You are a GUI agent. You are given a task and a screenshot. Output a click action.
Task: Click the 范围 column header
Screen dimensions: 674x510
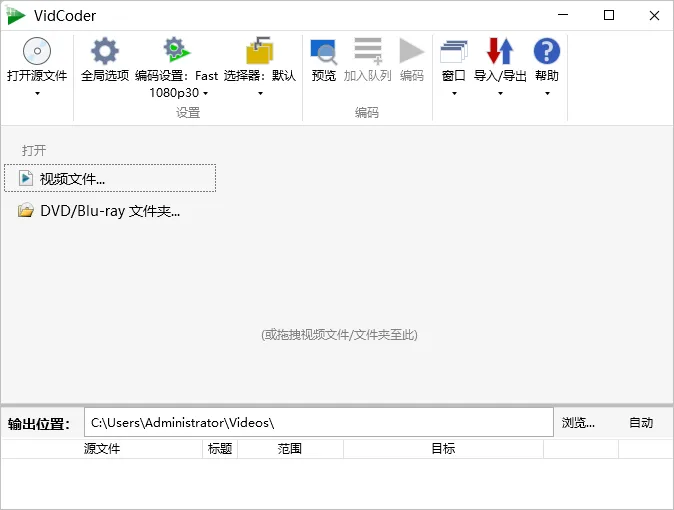pyautogui.click(x=290, y=449)
